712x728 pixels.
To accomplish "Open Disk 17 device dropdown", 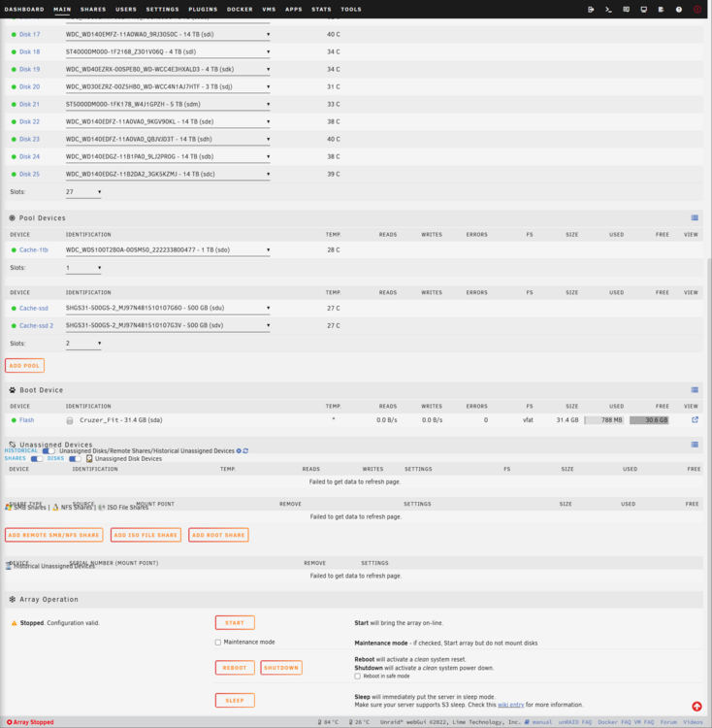I will click(168, 34).
